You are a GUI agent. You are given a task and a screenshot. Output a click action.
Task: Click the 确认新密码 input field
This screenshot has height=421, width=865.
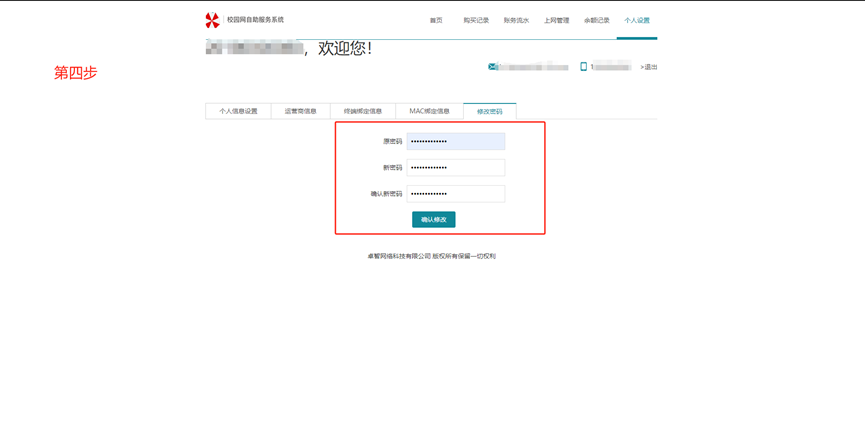[x=455, y=194]
